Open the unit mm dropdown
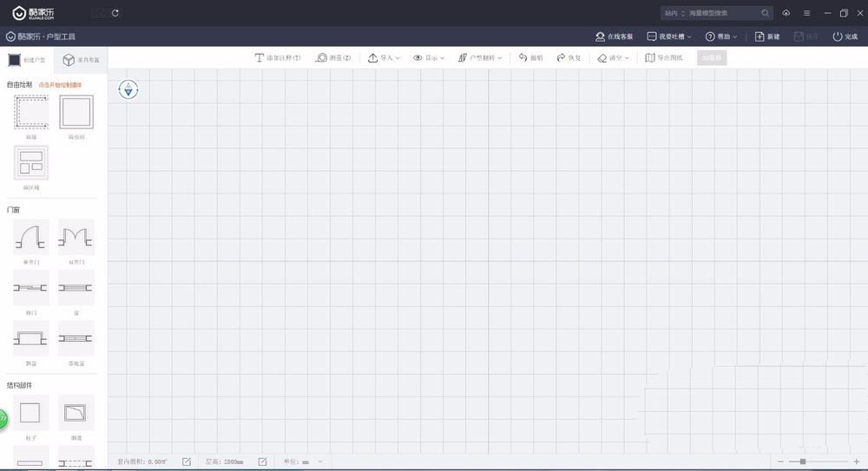Viewport: 868px width, 471px height. [312, 461]
